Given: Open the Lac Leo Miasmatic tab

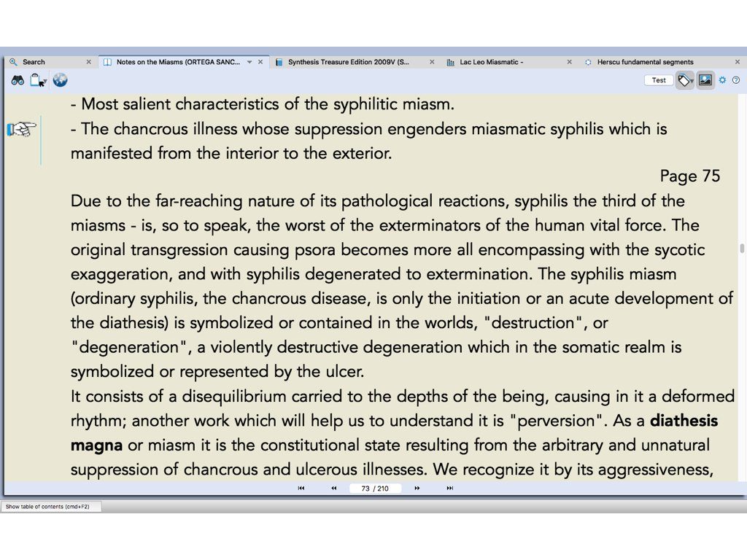Looking at the screenshot, I should (x=491, y=62).
